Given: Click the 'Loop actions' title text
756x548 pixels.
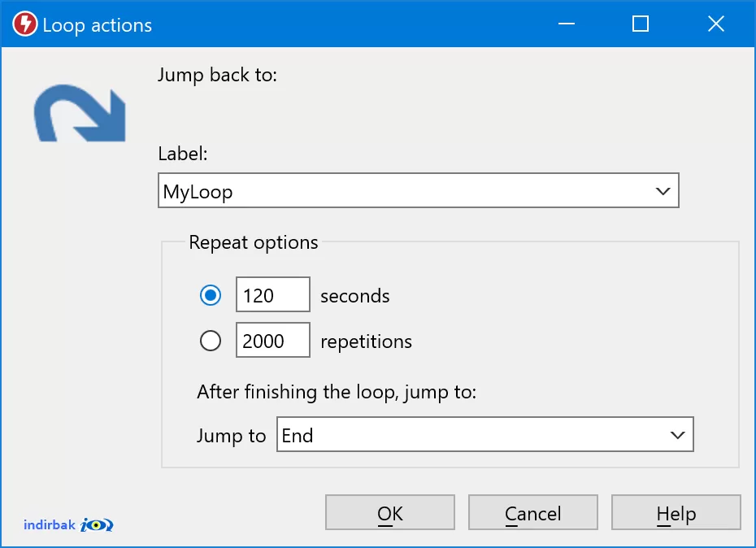Looking at the screenshot, I should tap(98, 25).
